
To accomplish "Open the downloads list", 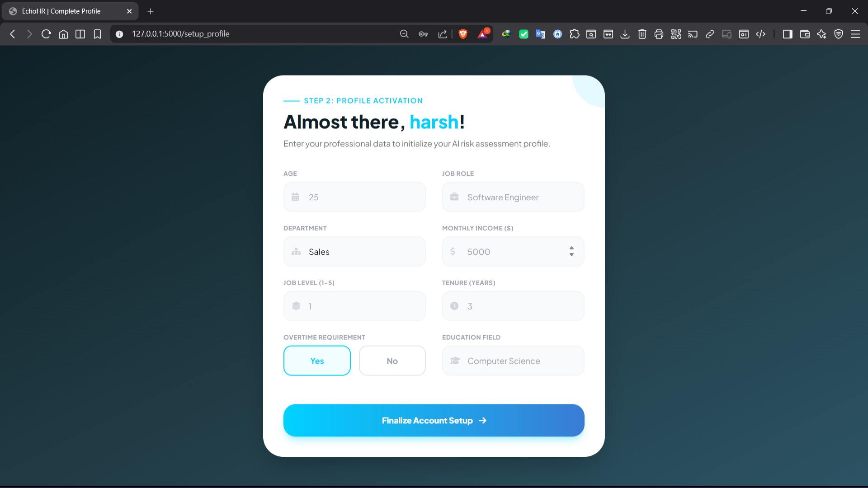I will pos(625,34).
